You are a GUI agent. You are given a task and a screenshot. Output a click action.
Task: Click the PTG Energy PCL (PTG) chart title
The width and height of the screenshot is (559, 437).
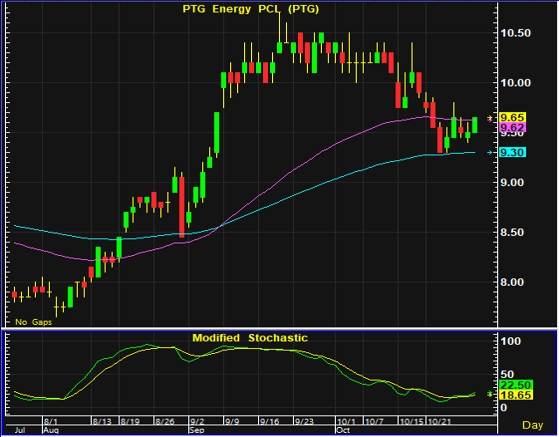coord(251,9)
